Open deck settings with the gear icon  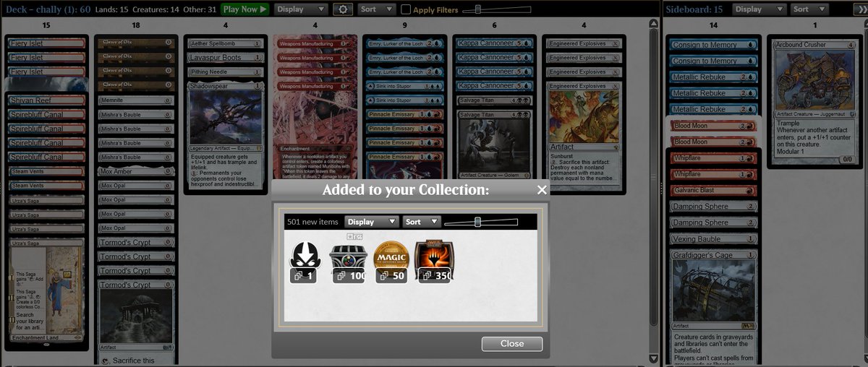pyautogui.click(x=343, y=9)
